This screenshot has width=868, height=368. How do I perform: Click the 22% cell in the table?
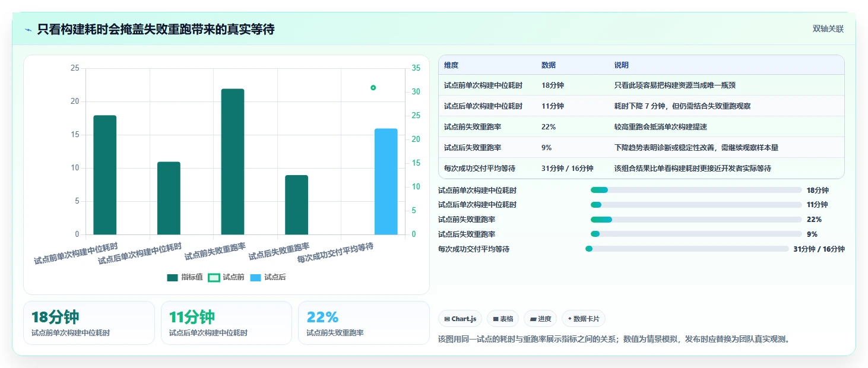pos(549,127)
